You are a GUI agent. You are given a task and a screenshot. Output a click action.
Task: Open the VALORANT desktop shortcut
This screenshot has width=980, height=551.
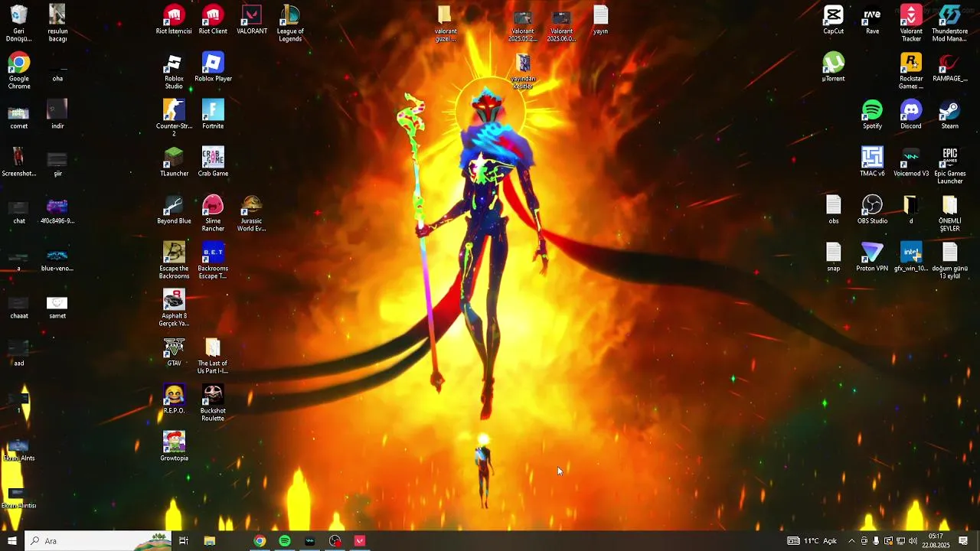click(x=252, y=20)
